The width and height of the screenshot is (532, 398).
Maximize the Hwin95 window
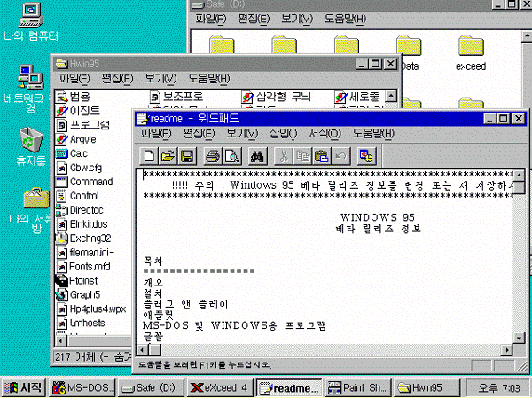click(376, 64)
